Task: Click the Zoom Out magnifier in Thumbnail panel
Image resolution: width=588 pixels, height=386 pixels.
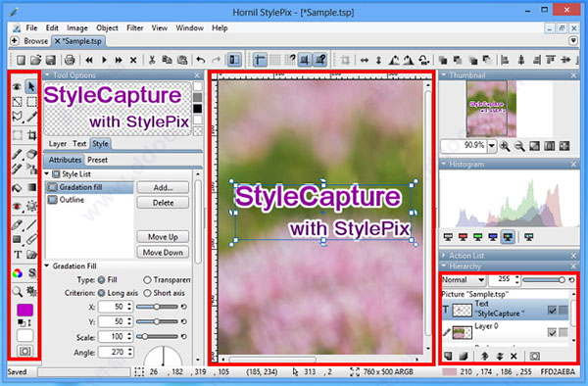Action: coord(519,146)
